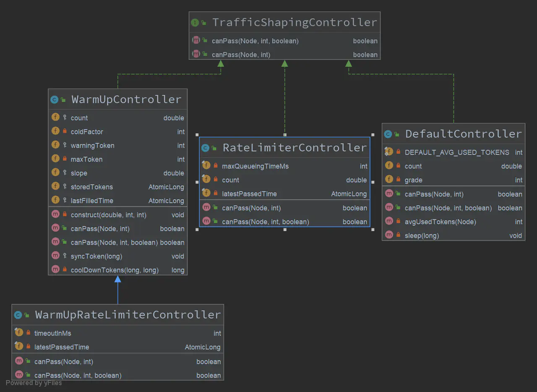Select the warningToken field row

click(x=118, y=145)
